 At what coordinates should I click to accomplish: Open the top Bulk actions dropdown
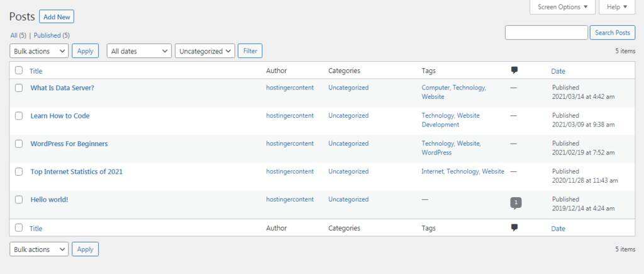(x=39, y=51)
